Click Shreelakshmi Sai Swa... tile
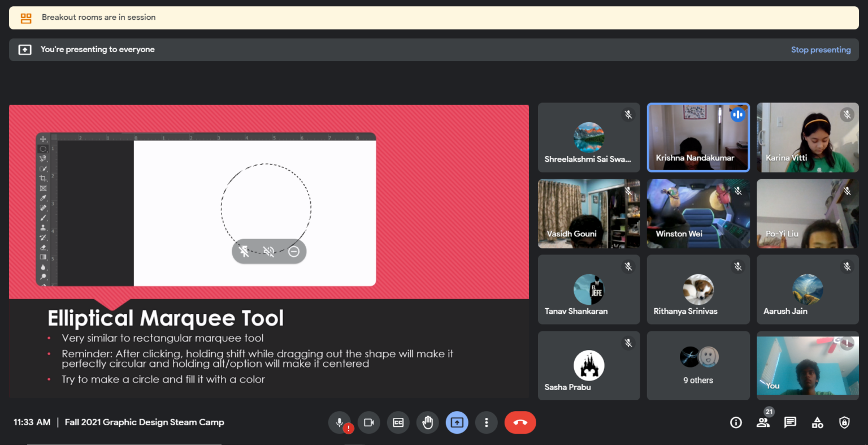This screenshot has width=868, height=445. pyautogui.click(x=589, y=137)
